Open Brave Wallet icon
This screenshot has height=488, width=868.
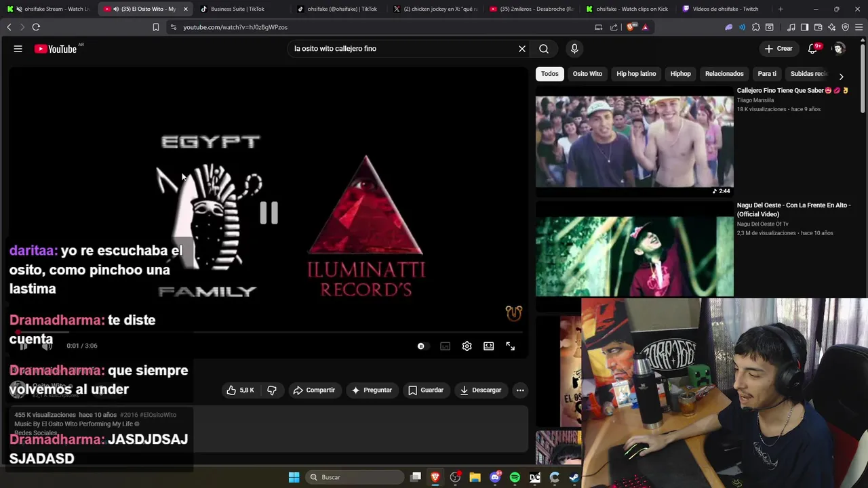(x=818, y=27)
